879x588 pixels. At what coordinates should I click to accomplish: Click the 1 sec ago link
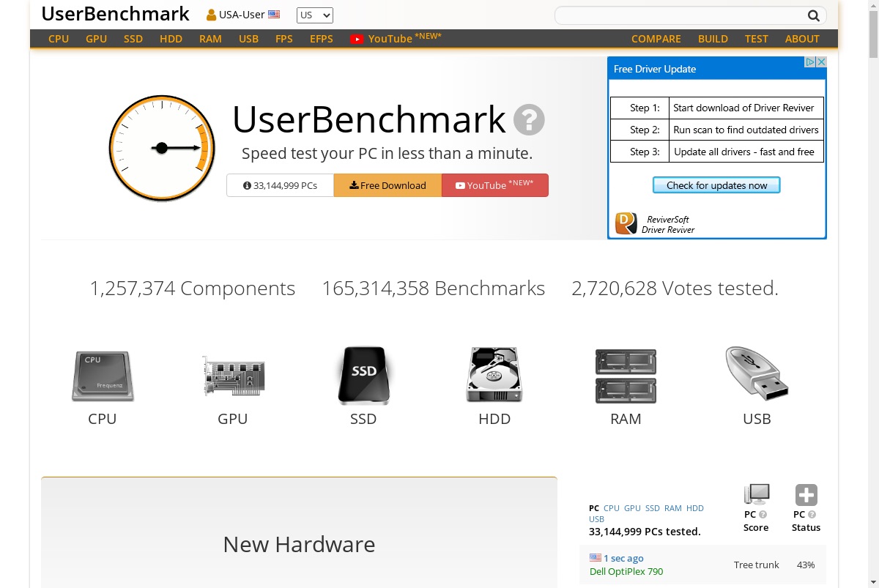[623, 558]
